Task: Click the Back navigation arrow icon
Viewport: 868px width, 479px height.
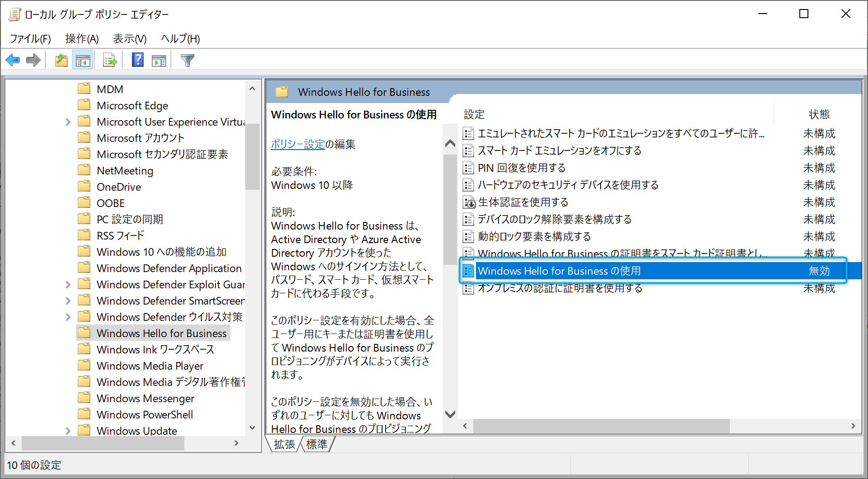Action: [13, 60]
